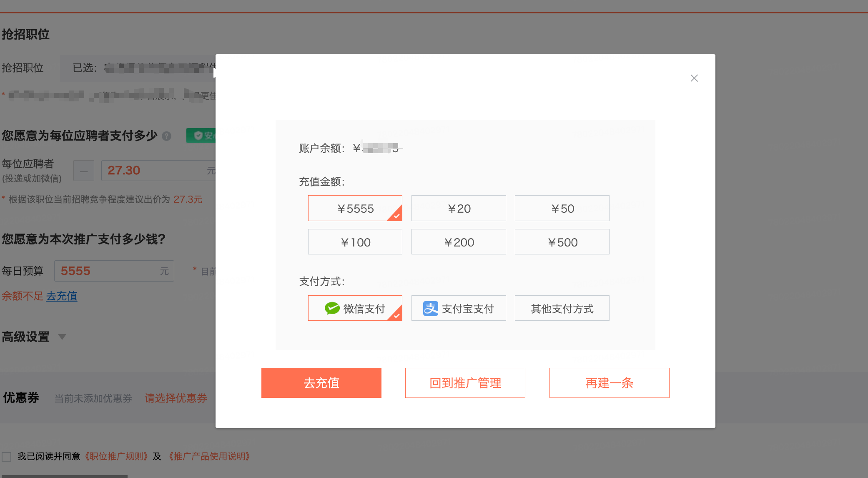
Task: Click the 去充值 orange button
Action: 321,383
